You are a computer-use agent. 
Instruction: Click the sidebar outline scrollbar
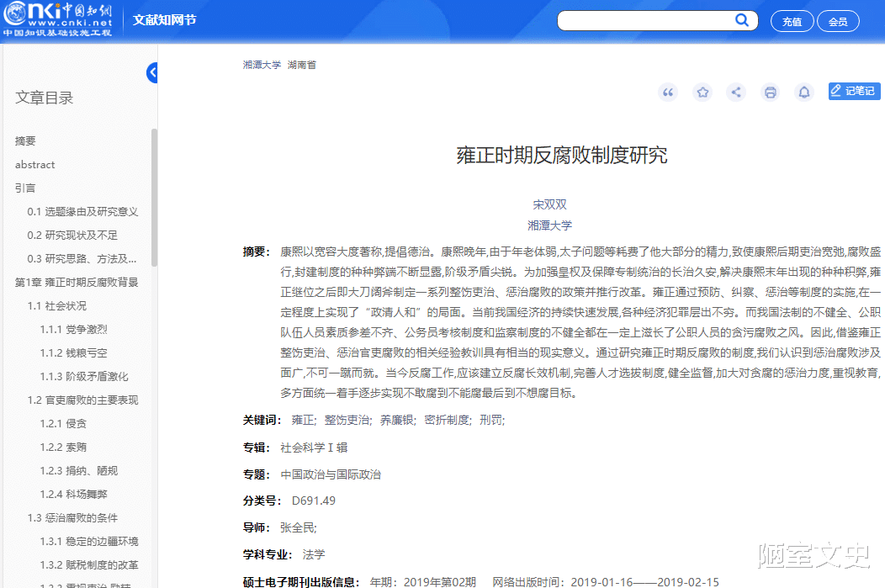154,198
